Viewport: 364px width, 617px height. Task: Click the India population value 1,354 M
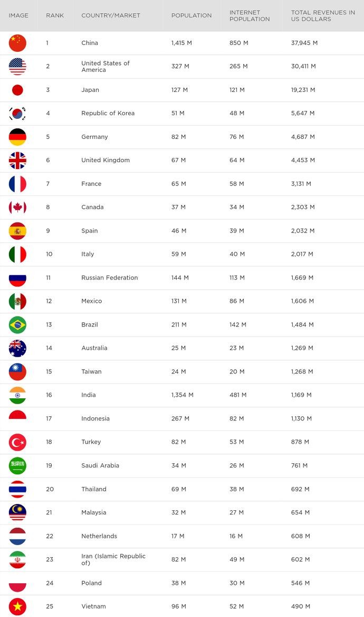click(183, 395)
